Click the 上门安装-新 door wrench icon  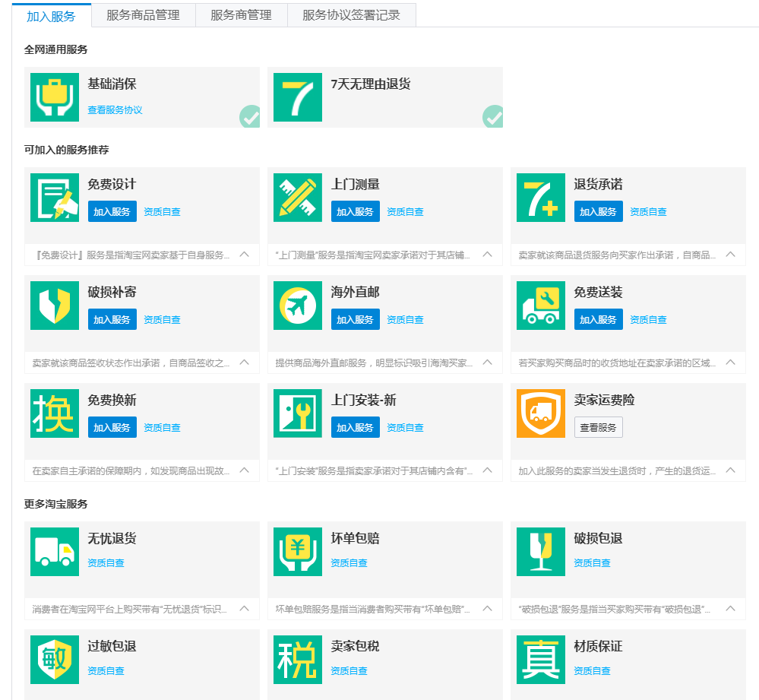coord(298,413)
